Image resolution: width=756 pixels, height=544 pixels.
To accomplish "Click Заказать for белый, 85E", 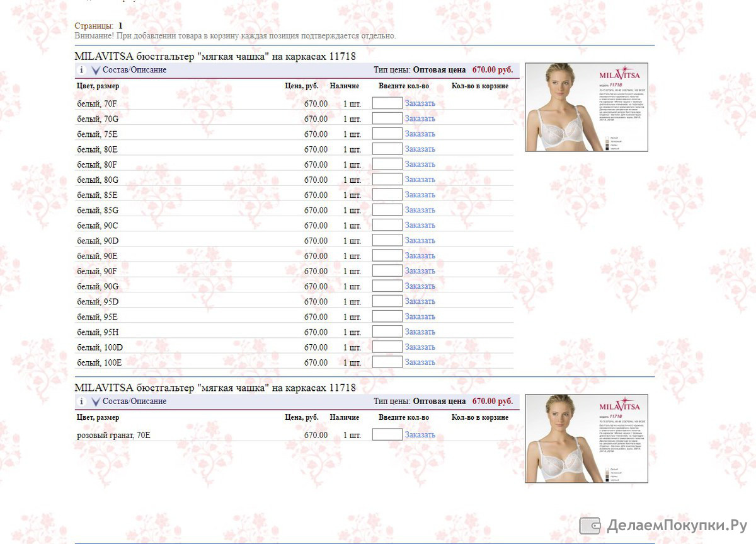I will tap(420, 195).
